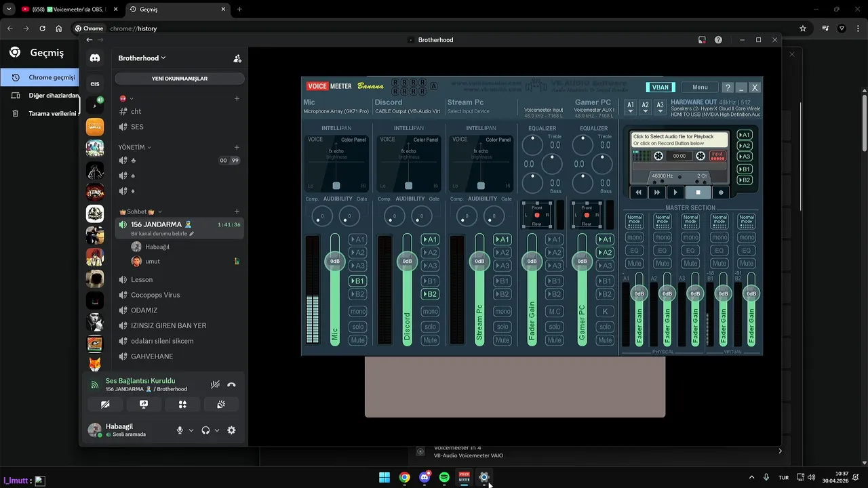Screen dimensions: 868x488
Task: Click Chrome address bar
Action: (434, 28)
